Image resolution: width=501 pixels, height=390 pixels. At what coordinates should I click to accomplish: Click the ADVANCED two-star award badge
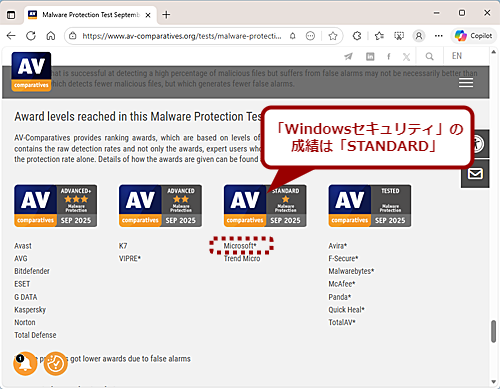click(x=160, y=206)
